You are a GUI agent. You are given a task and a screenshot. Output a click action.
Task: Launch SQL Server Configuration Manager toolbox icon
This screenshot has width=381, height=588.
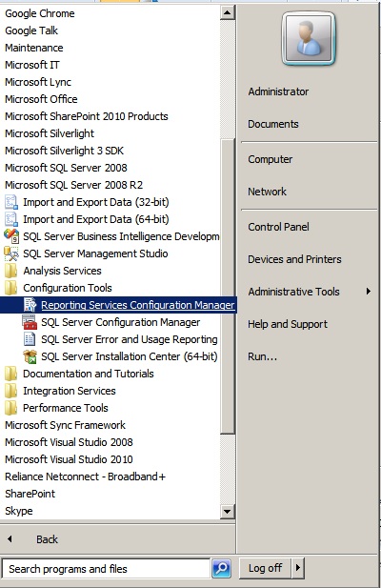pos(30,322)
